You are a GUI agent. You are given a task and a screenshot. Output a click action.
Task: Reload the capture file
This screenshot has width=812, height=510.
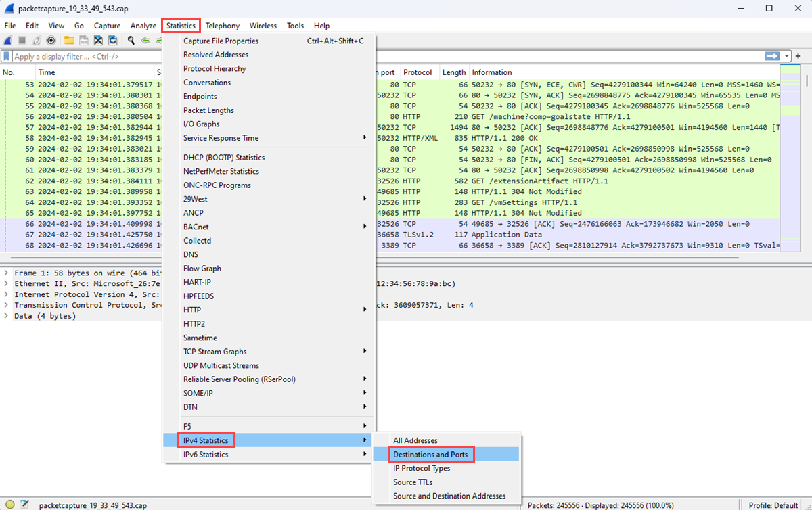tap(112, 40)
